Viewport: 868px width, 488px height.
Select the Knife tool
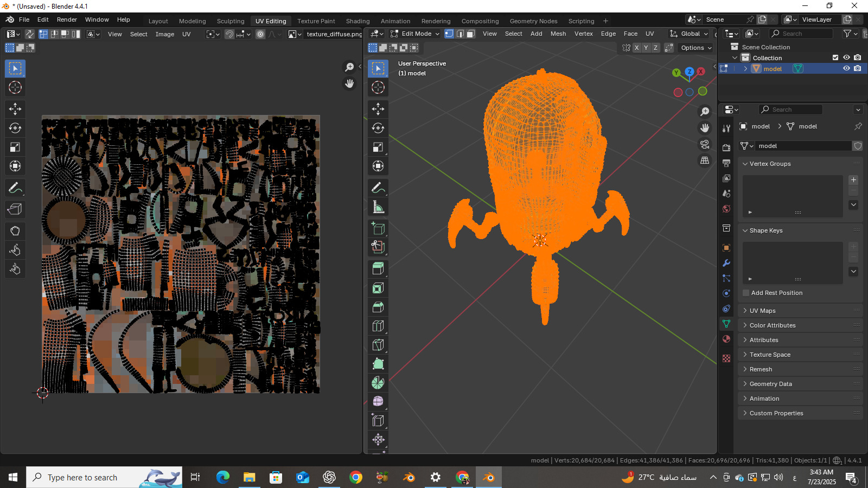[378, 345]
